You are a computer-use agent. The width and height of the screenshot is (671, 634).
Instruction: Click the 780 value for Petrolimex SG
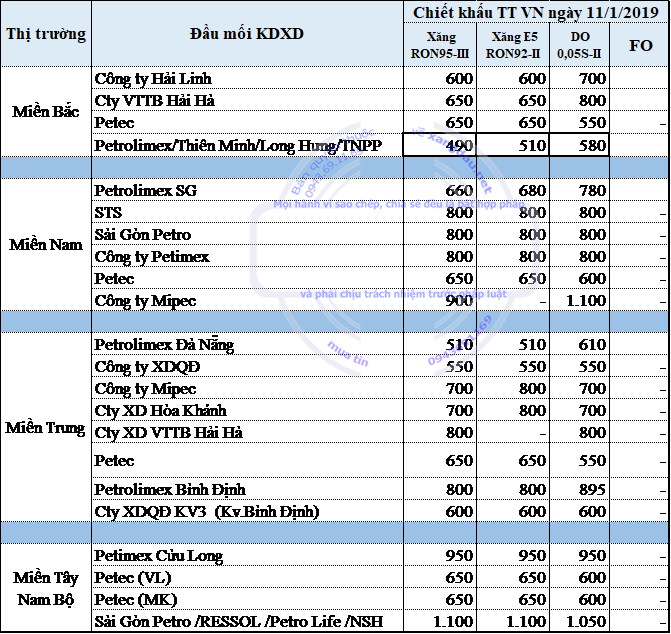579,190
